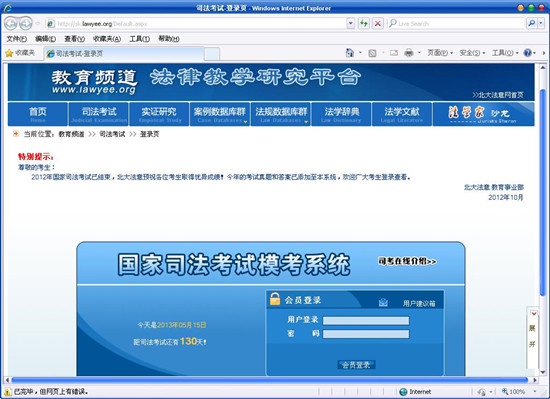Image resolution: width=550 pixels, height=399 pixels.
Task: Open the address bar history dropdown
Action: (x=350, y=23)
